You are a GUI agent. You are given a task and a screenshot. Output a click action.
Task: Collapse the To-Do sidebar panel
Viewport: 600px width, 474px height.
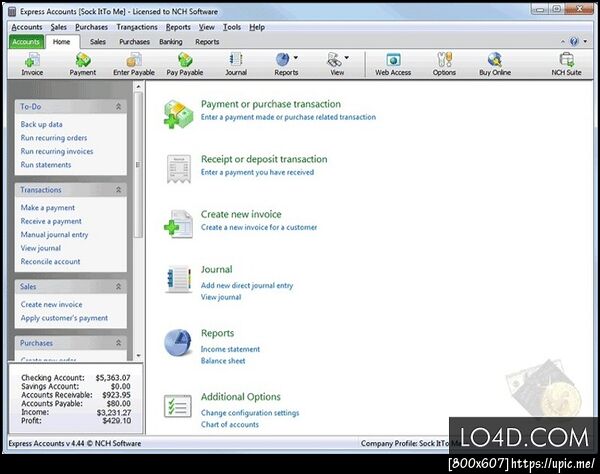point(119,107)
